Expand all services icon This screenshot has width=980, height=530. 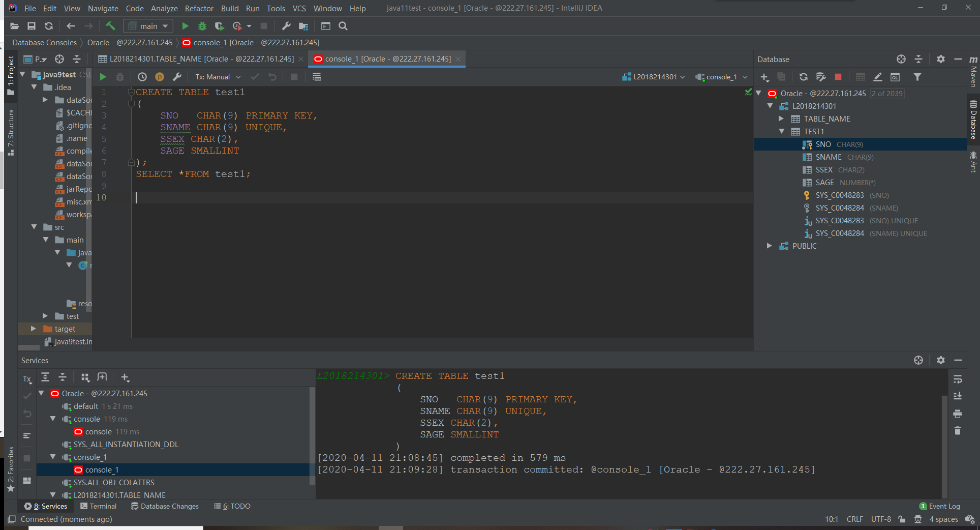45,377
